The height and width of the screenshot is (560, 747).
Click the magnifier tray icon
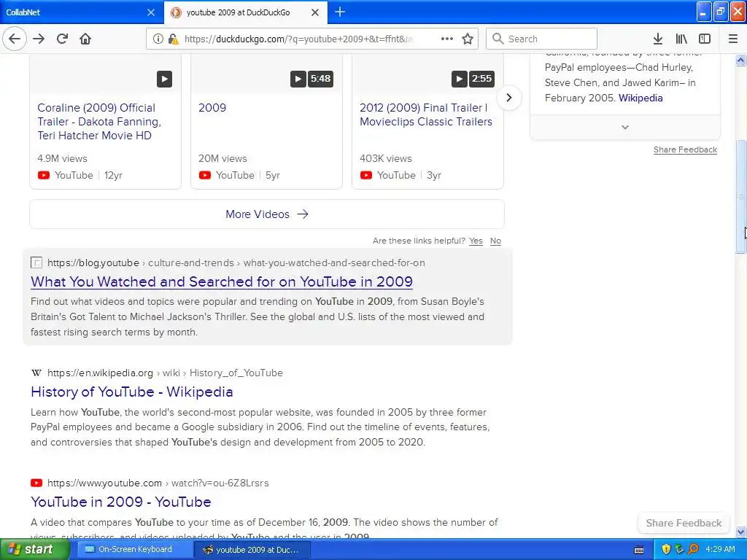[694, 549]
